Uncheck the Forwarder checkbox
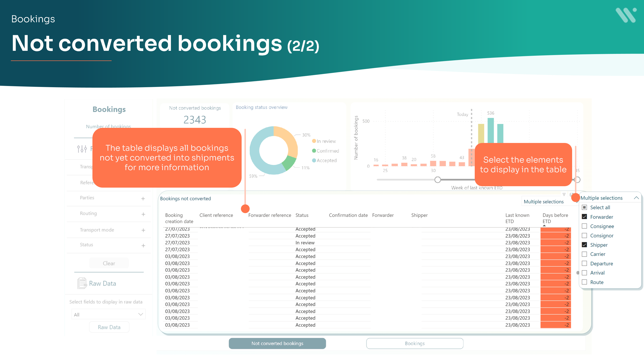 (x=585, y=217)
